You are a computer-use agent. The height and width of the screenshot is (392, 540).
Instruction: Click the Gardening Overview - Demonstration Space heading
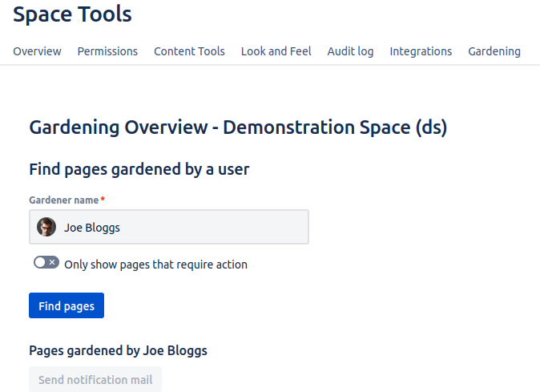pyautogui.click(x=238, y=127)
